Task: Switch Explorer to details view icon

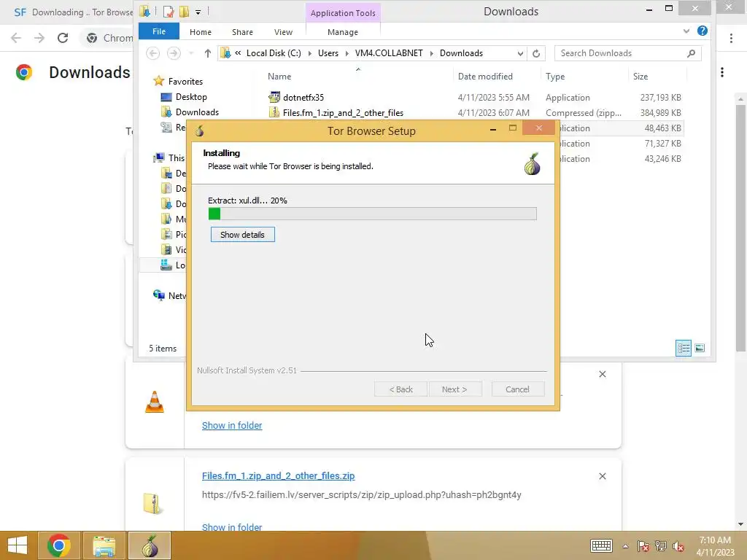Action: pyautogui.click(x=683, y=348)
